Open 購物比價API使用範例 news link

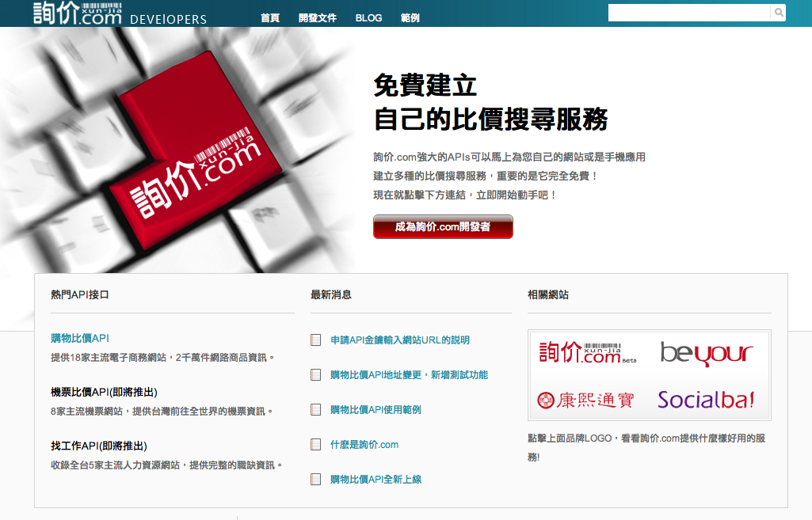coord(376,410)
